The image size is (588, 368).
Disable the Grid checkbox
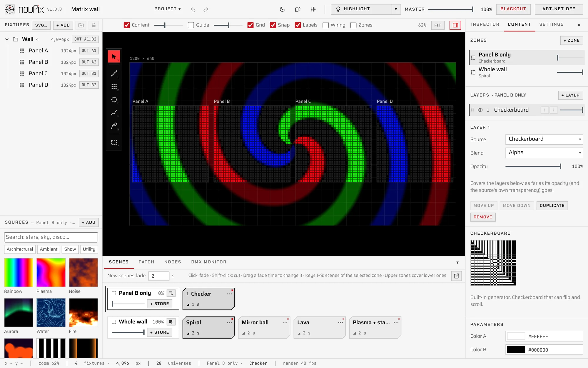coord(250,25)
